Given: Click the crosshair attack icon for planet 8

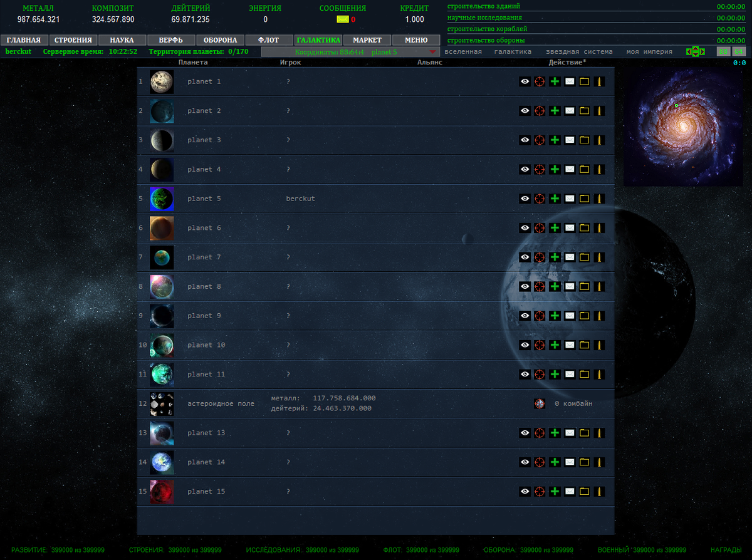Looking at the screenshot, I should pos(540,286).
